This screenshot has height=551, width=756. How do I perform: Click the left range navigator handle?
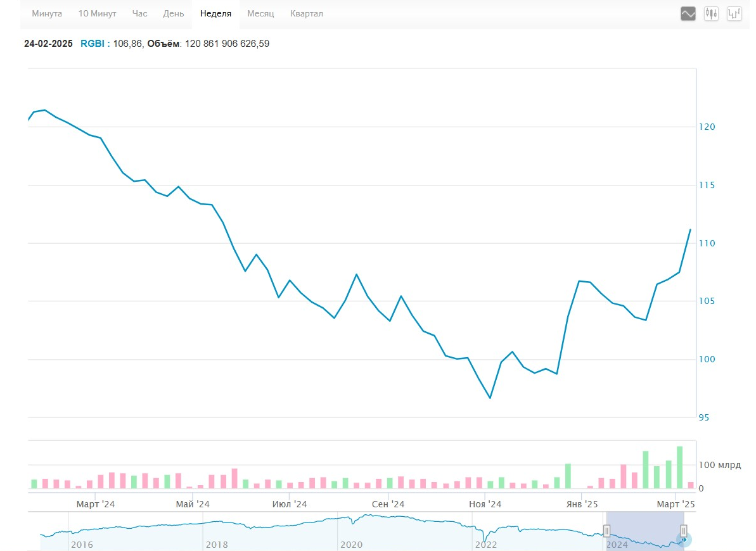tap(606, 531)
